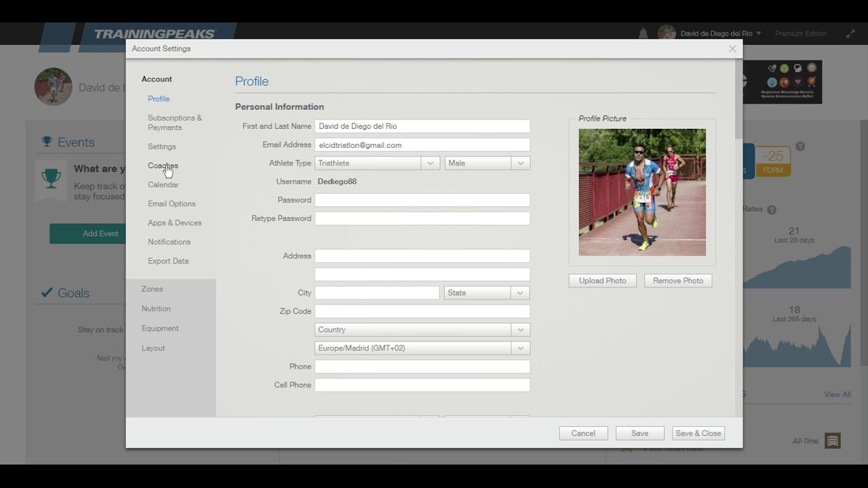The height and width of the screenshot is (488, 868).
Task: Focus the Retype Password field
Action: coord(422,218)
